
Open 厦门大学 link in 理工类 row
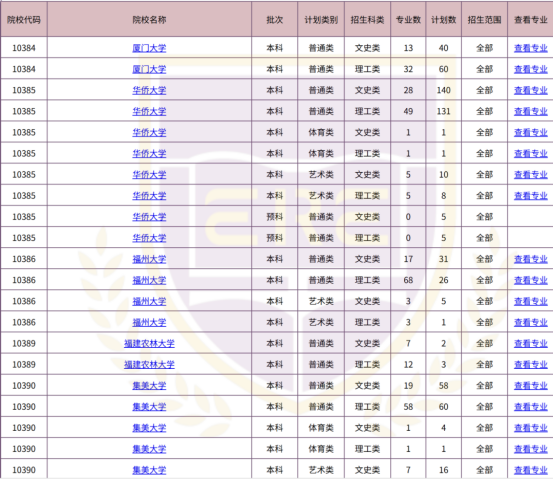coord(149,69)
